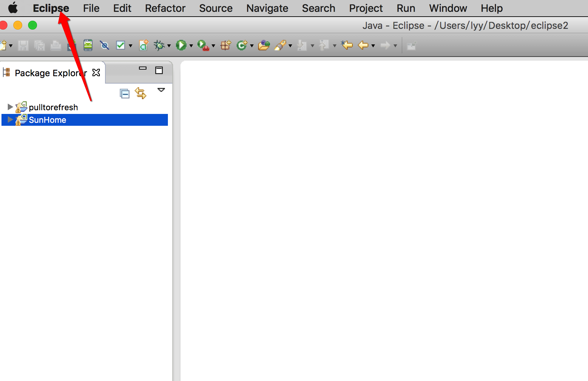588x381 pixels.
Task: Collapse All in Package Explorer
Action: tap(125, 94)
